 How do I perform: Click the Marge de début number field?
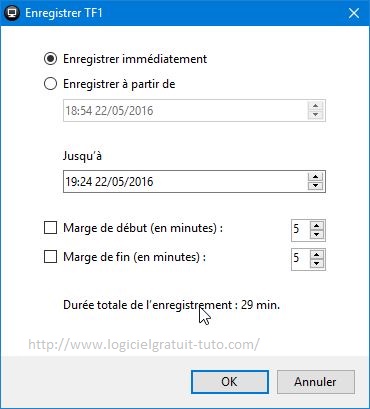point(301,230)
